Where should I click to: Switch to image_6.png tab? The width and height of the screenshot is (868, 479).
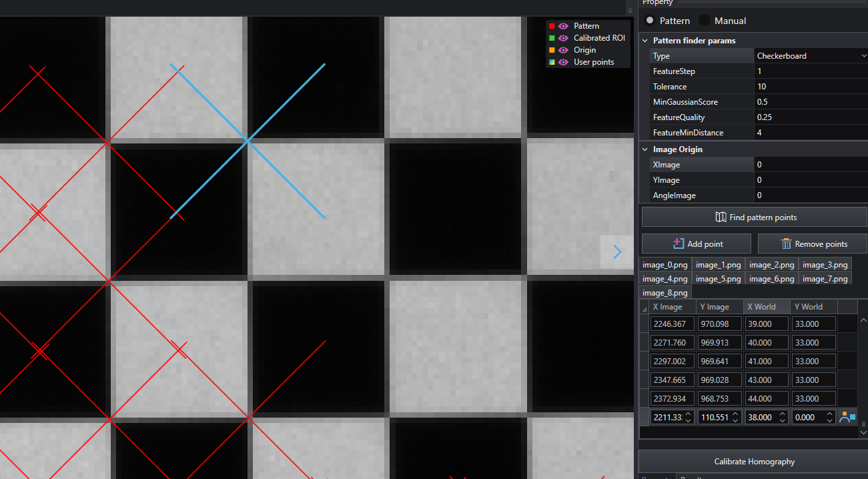point(771,279)
